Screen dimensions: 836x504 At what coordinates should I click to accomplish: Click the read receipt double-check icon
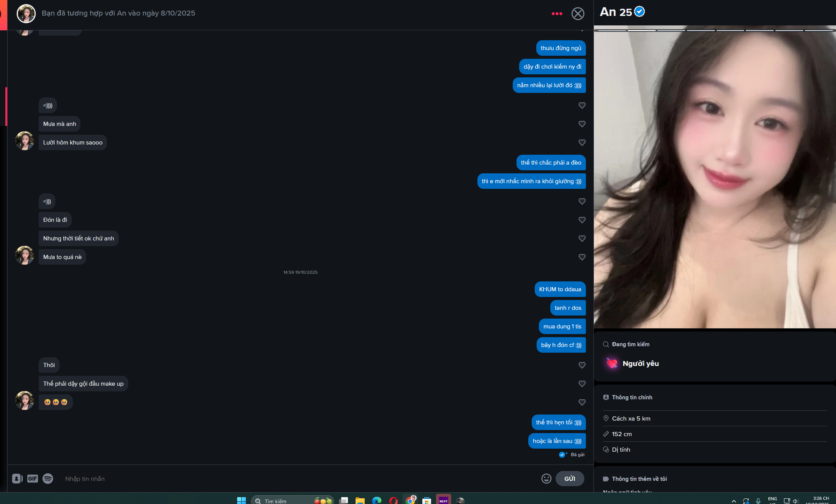point(562,454)
